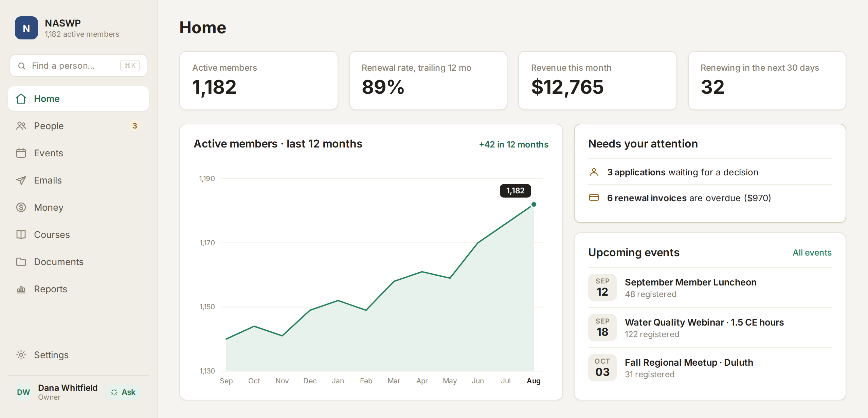Click the 1,182 chart tooltip label
Image resolution: width=868 pixels, height=418 pixels.
(516, 191)
